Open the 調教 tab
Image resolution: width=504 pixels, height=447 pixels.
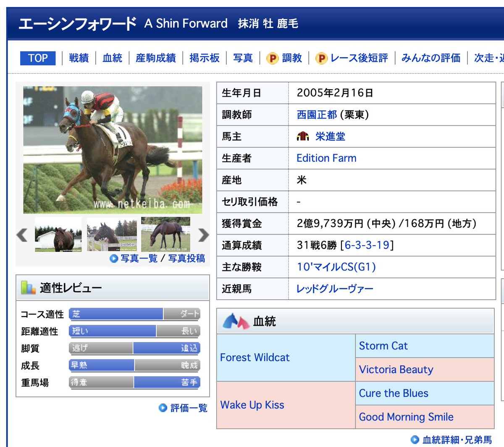point(292,58)
